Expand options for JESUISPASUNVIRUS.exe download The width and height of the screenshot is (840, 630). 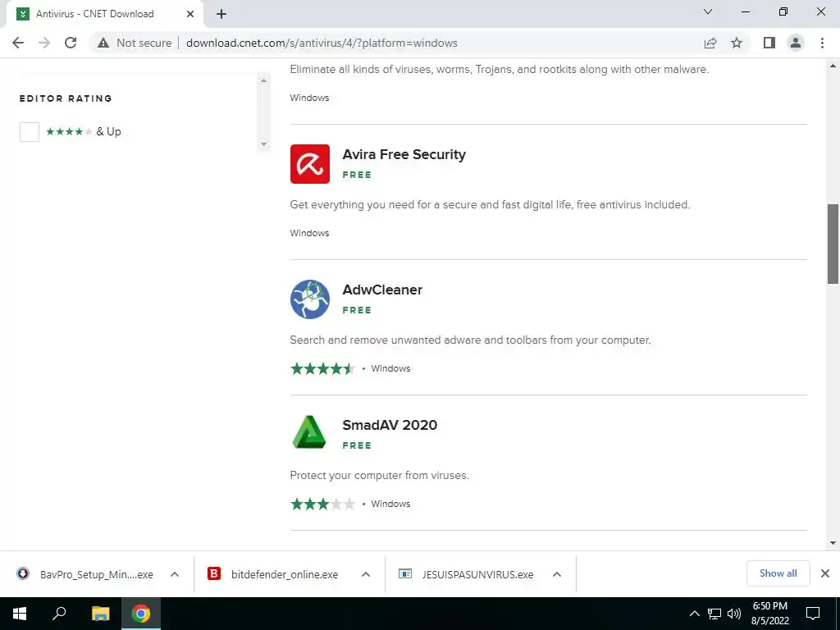point(557,574)
